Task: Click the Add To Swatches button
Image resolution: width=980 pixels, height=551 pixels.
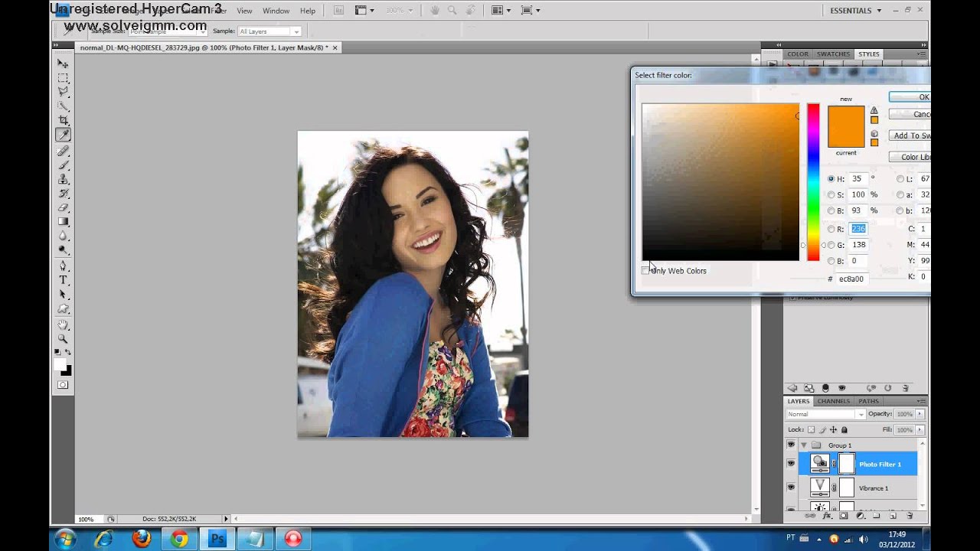Action: [x=910, y=135]
